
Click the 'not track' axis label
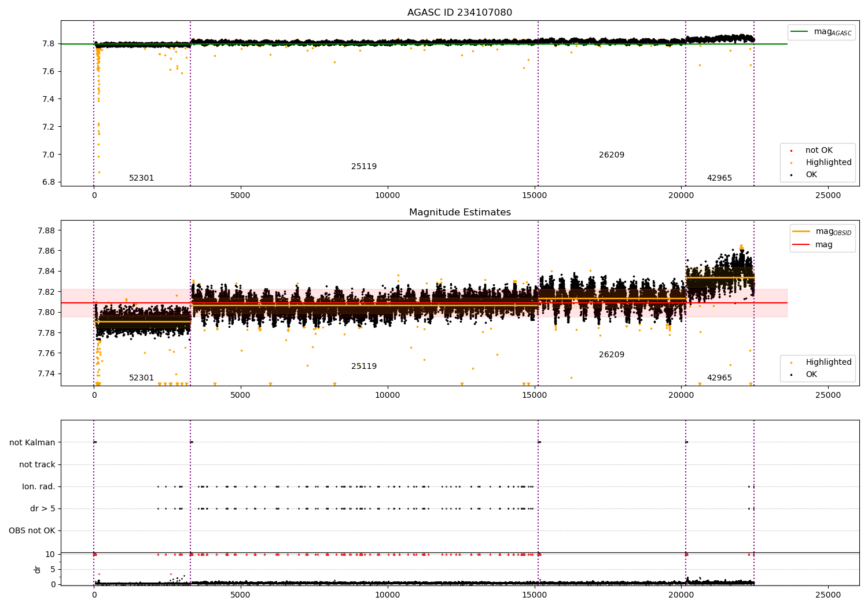tap(37, 465)
